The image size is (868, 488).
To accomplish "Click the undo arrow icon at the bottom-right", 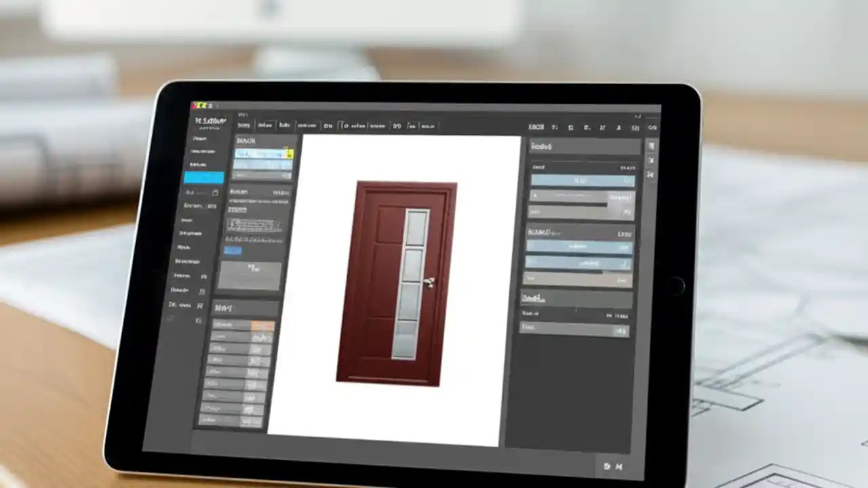I will point(607,466).
